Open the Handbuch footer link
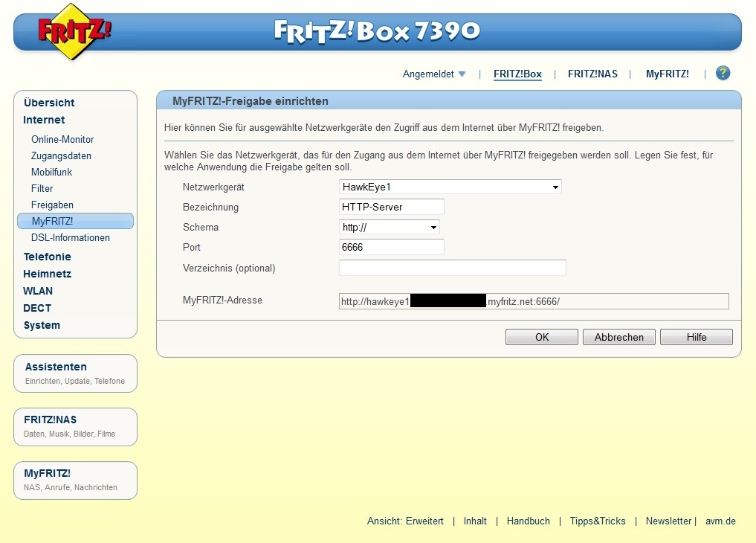 (x=528, y=521)
